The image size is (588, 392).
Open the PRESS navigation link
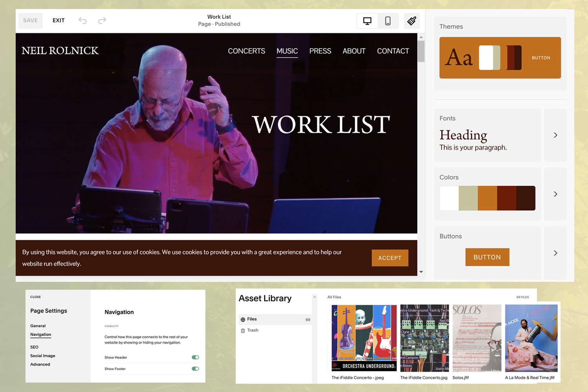320,51
